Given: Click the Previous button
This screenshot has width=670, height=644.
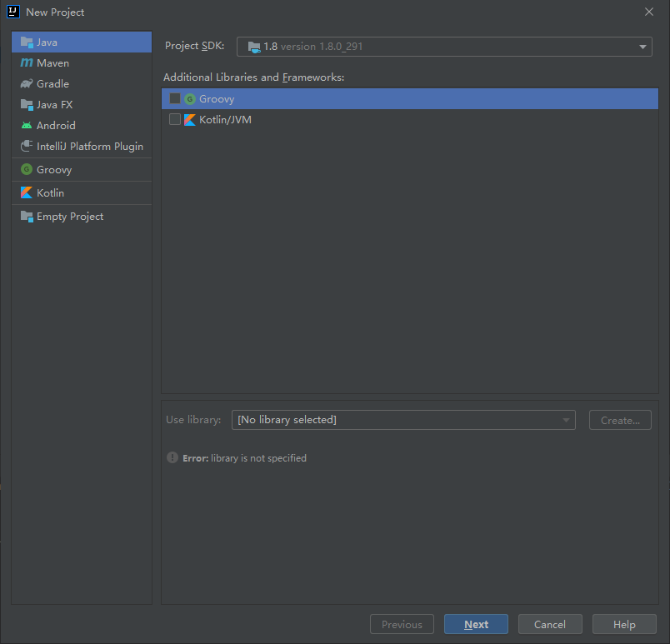Looking at the screenshot, I should (x=402, y=624).
